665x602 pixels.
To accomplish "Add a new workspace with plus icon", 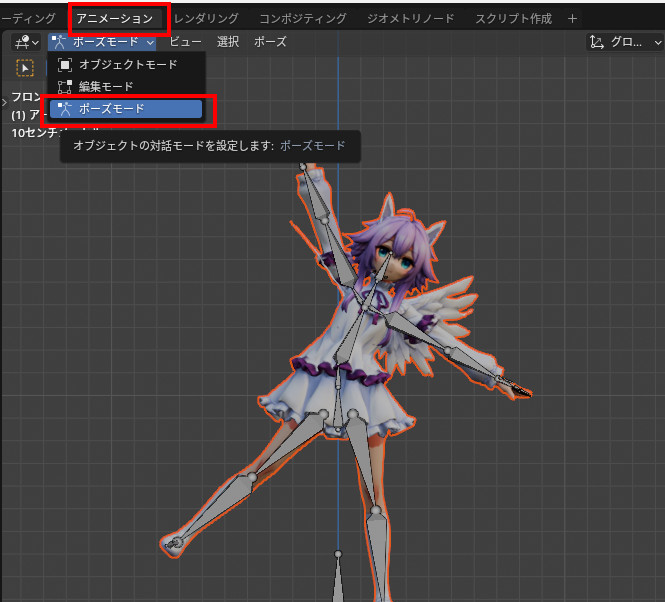I will click(x=572, y=18).
